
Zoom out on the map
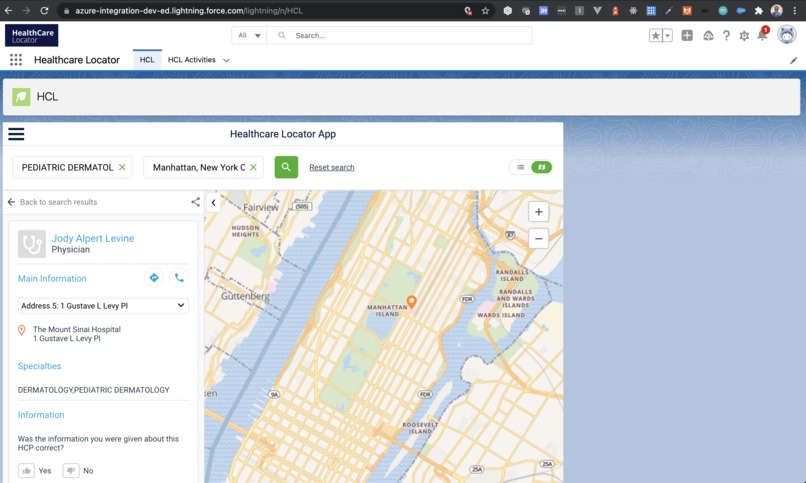click(x=538, y=238)
